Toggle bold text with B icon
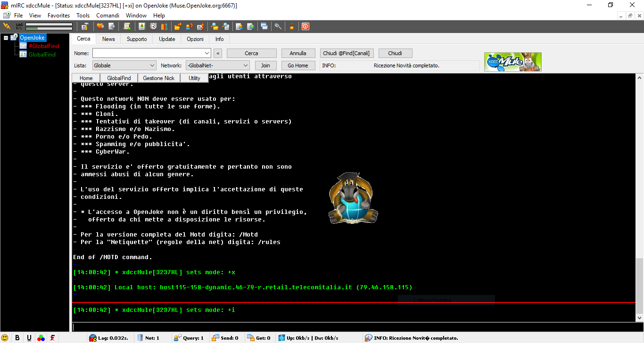This screenshot has width=644, height=343. click(17, 338)
